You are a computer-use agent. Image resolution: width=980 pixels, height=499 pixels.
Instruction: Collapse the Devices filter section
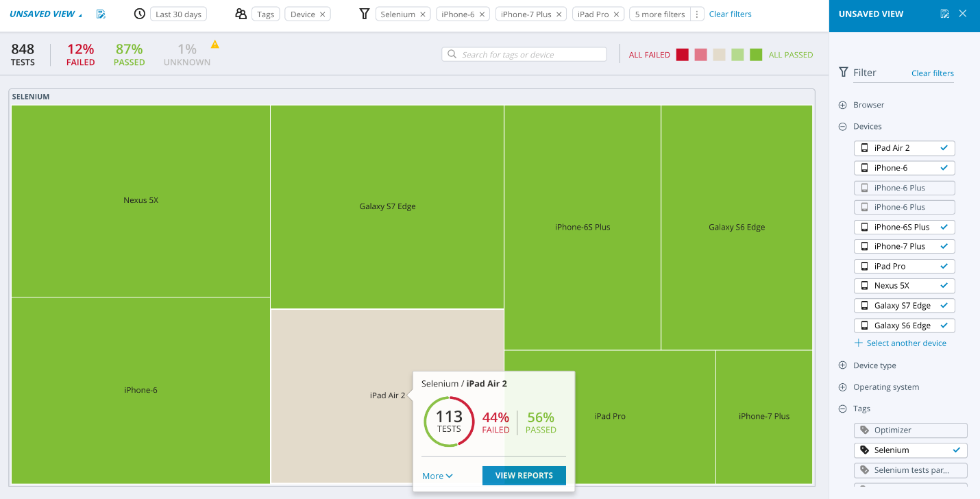(843, 127)
